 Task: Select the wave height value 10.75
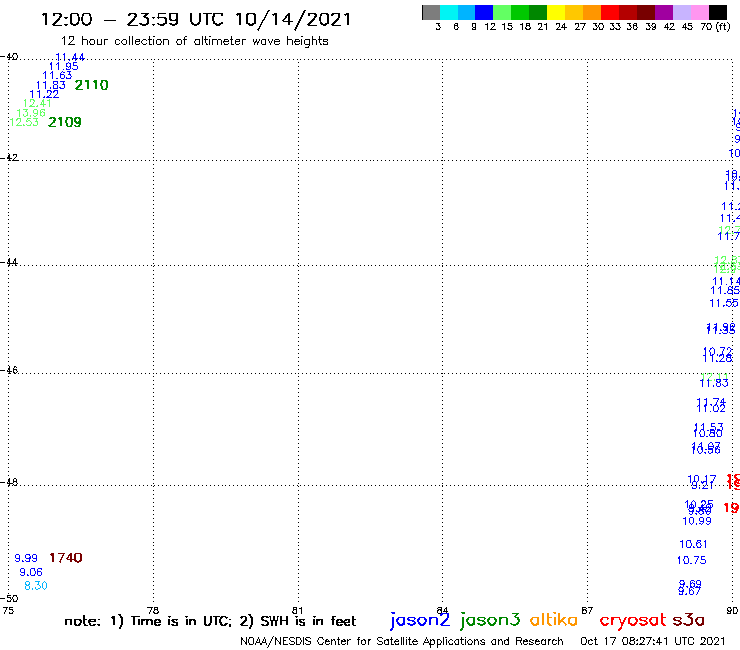[x=691, y=560]
